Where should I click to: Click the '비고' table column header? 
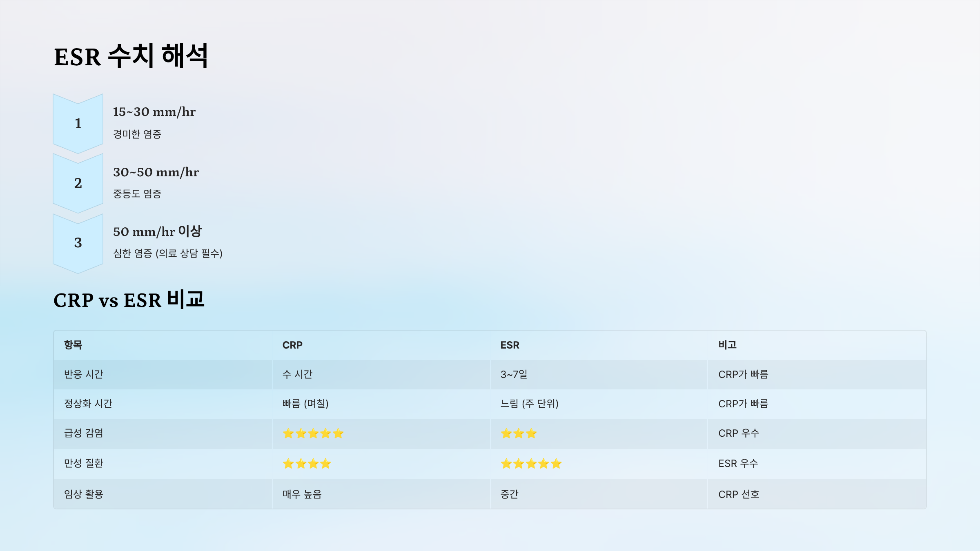coord(728,345)
